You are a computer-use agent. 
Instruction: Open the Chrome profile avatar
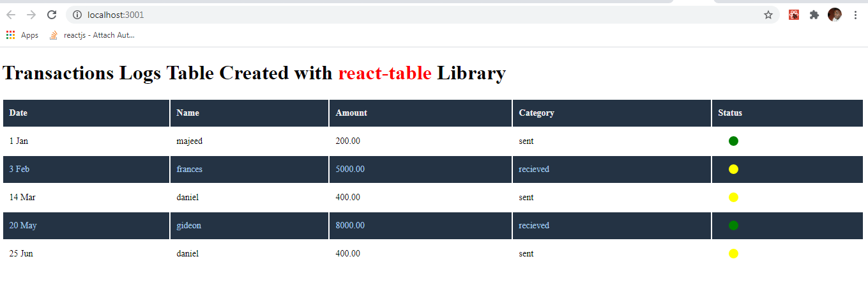click(x=835, y=15)
